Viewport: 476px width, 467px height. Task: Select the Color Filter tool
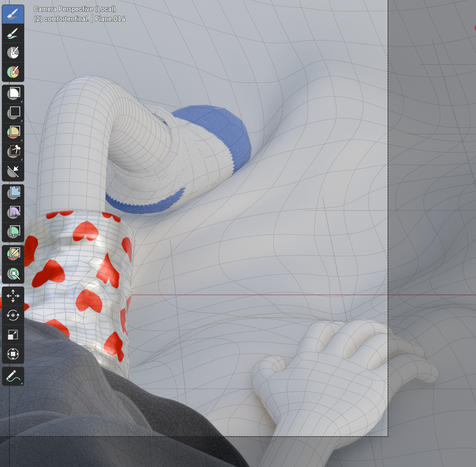click(13, 231)
